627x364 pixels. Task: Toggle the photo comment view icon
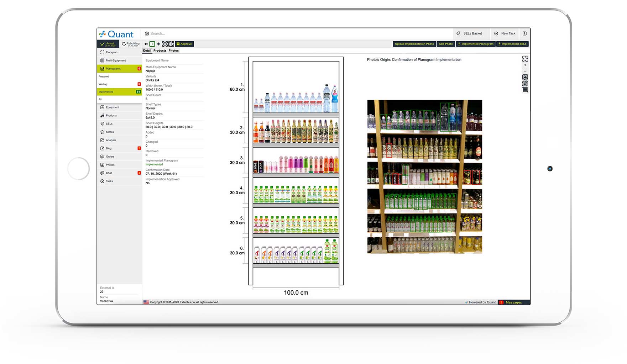525,77
